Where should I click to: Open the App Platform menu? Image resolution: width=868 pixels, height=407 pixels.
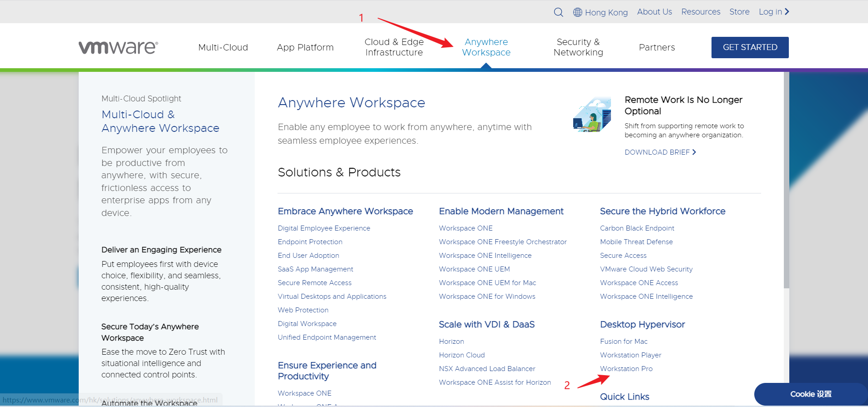tap(305, 47)
